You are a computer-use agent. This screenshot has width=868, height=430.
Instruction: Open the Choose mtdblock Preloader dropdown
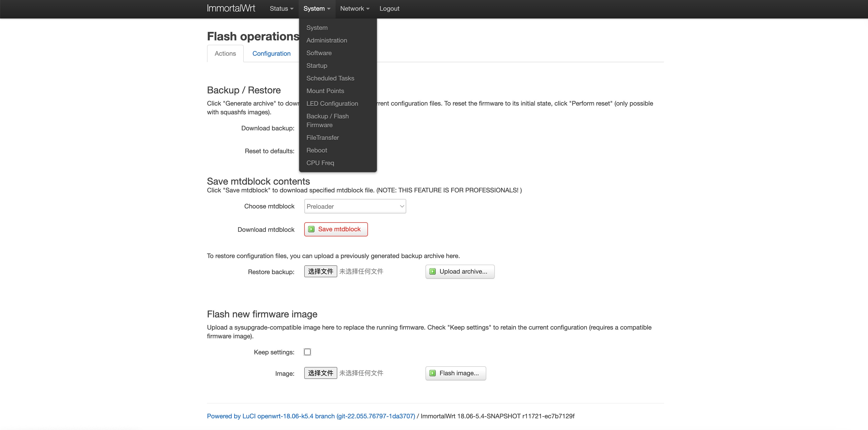tap(355, 206)
